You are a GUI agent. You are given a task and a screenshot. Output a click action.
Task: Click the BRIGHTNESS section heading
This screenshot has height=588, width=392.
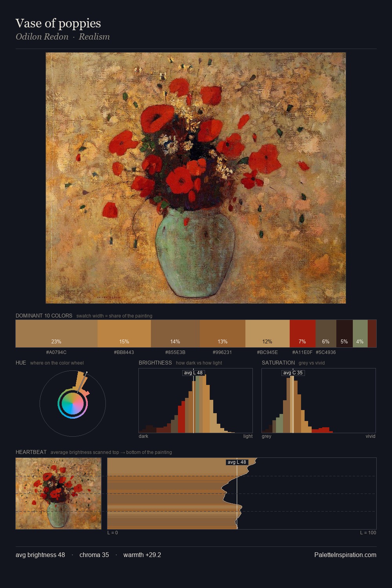(x=155, y=363)
